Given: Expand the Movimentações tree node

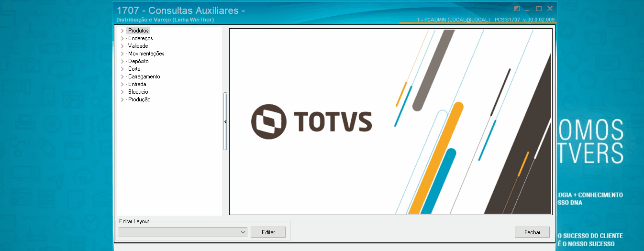Looking at the screenshot, I should pyautogui.click(x=122, y=54).
